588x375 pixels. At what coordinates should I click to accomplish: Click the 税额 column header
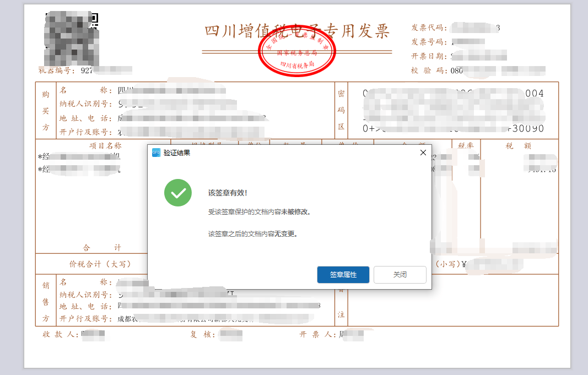(518, 146)
